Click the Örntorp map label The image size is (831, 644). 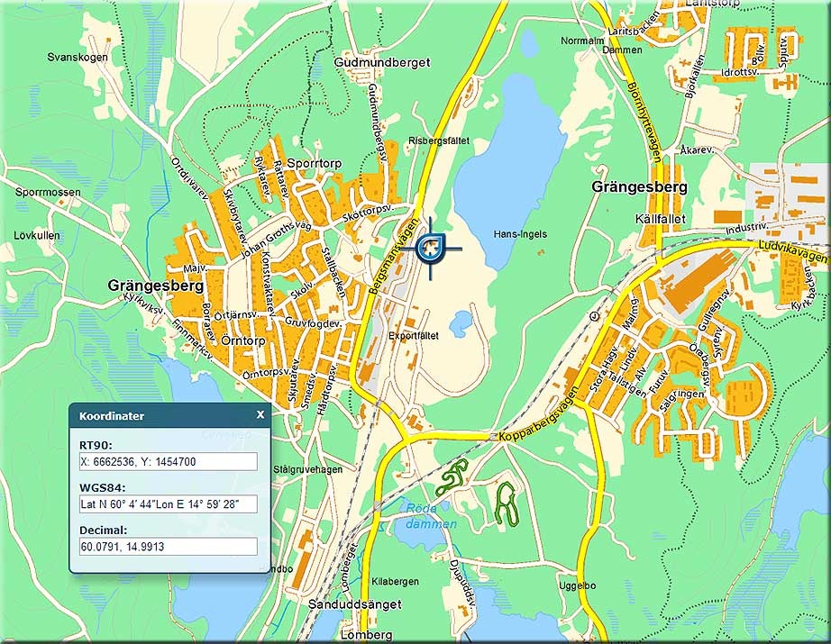[x=242, y=340]
